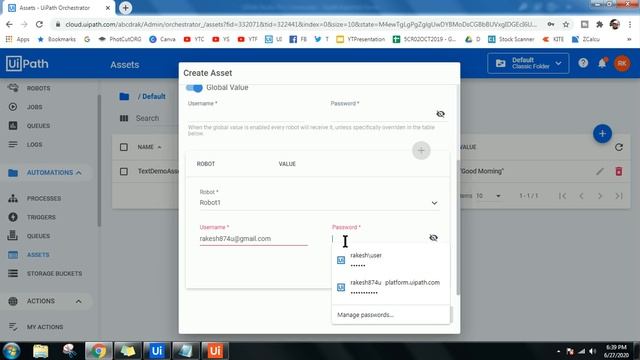Go to next page of assets
Viewport: 640px width, 360px height.
click(600, 196)
